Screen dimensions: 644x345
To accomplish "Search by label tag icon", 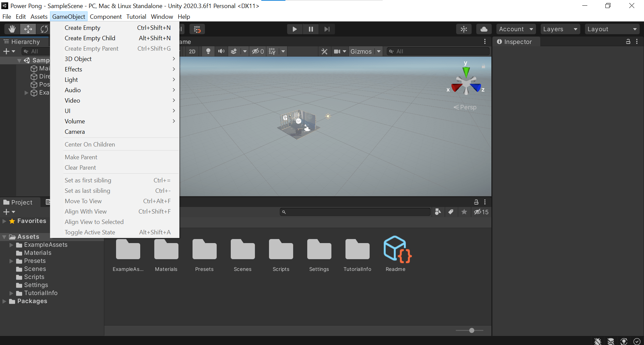I will pos(451,212).
